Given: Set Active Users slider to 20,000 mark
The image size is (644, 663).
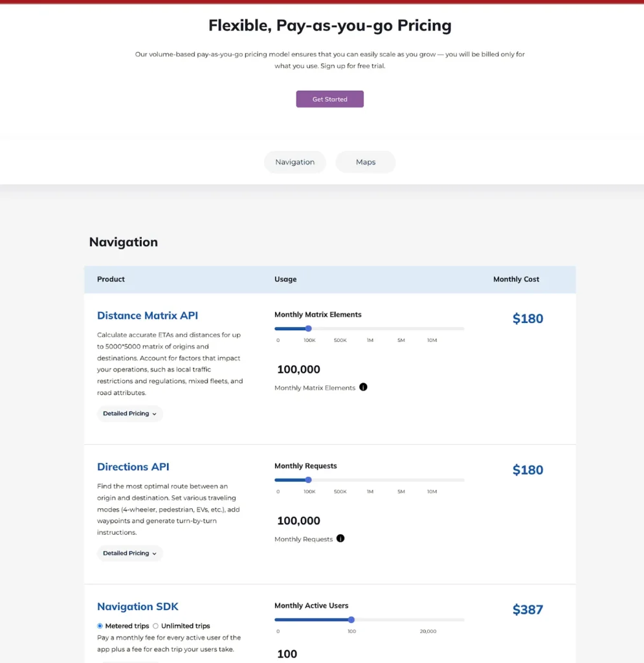Looking at the screenshot, I should 428,620.
